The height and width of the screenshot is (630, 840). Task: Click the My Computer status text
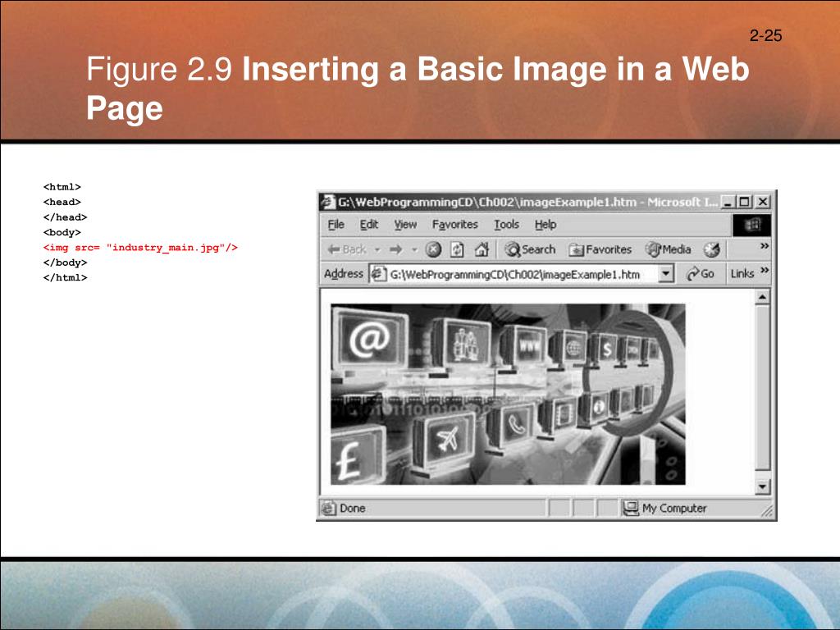click(x=674, y=508)
